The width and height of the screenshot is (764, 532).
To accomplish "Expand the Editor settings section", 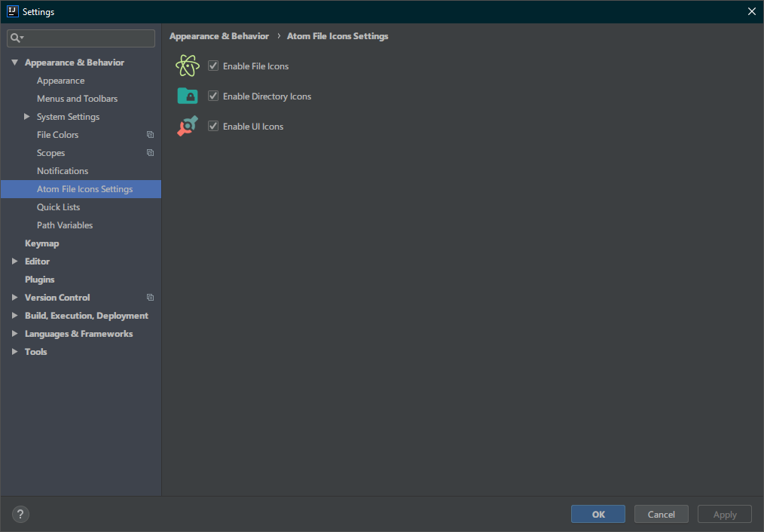I will [14, 261].
